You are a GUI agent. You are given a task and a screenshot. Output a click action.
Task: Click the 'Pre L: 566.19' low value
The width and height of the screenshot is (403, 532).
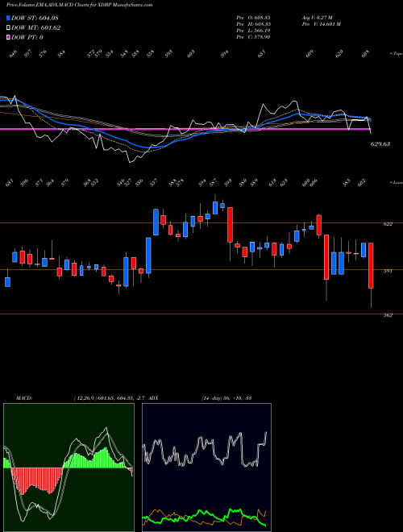point(253,31)
